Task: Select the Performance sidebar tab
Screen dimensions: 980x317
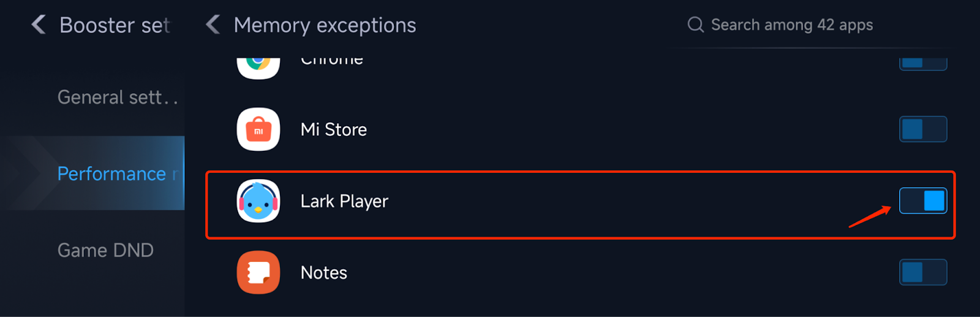Action: tap(116, 174)
